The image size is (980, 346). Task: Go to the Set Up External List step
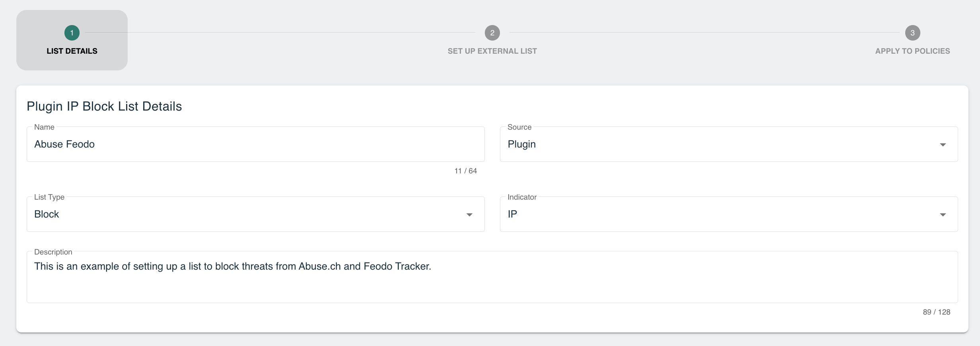point(492,51)
